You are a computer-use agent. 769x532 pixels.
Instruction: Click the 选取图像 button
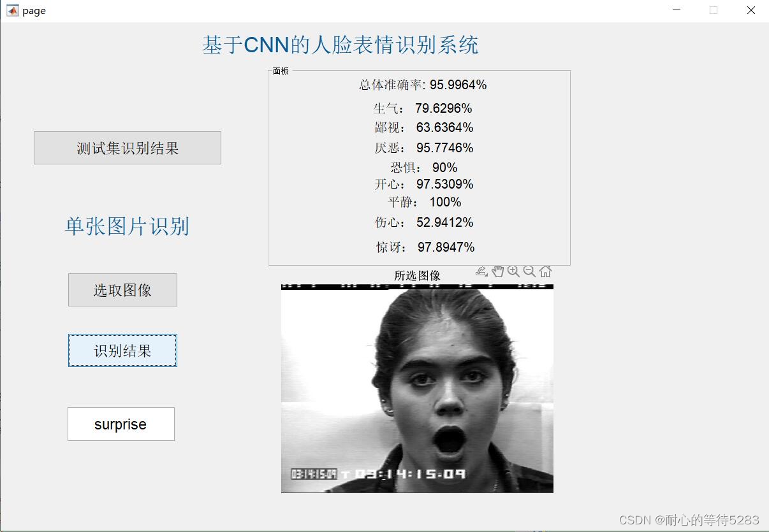[122, 289]
